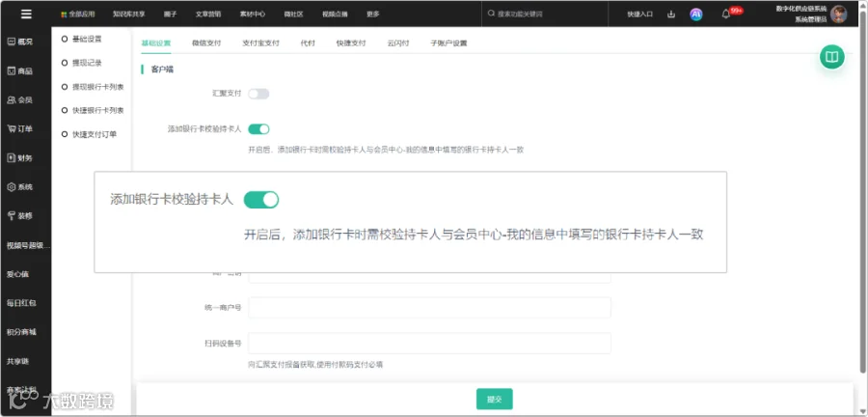The width and height of the screenshot is (868, 417).
Task: Switch to the 子账户设置 tab
Action: pos(448,43)
